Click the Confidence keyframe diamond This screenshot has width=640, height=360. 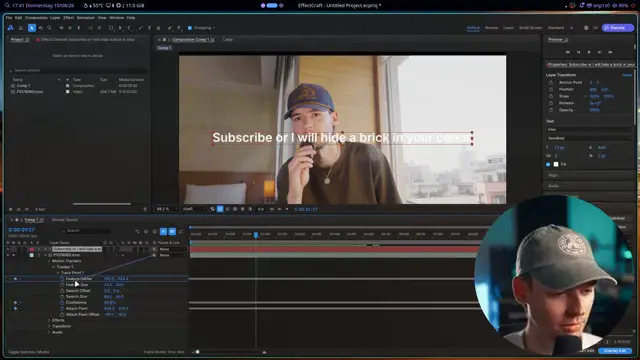click(x=16, y=303)
